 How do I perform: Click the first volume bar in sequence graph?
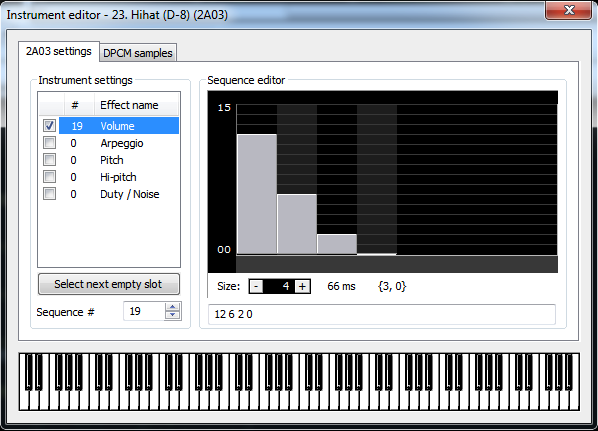tap(257, 194)
